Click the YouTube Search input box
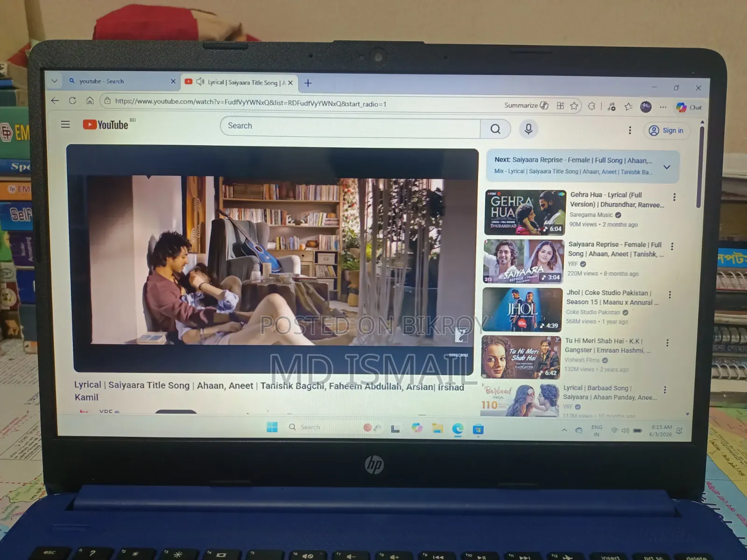 [350, 126]
